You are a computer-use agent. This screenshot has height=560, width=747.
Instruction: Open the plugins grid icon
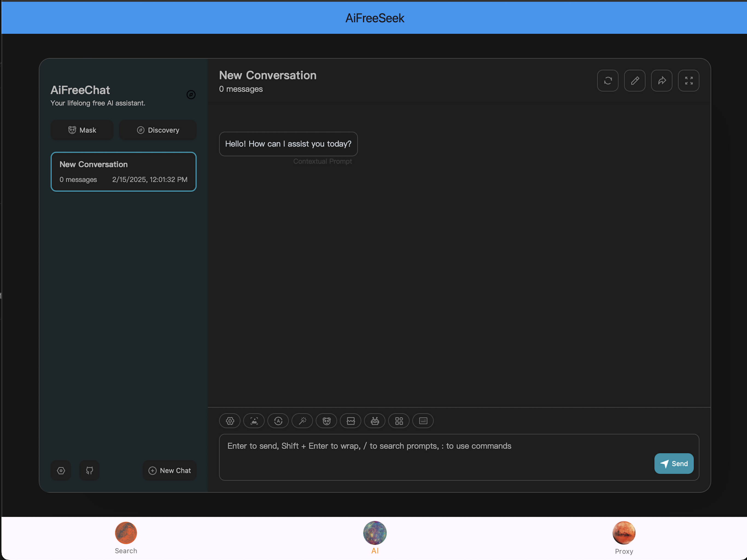point(399,421)
